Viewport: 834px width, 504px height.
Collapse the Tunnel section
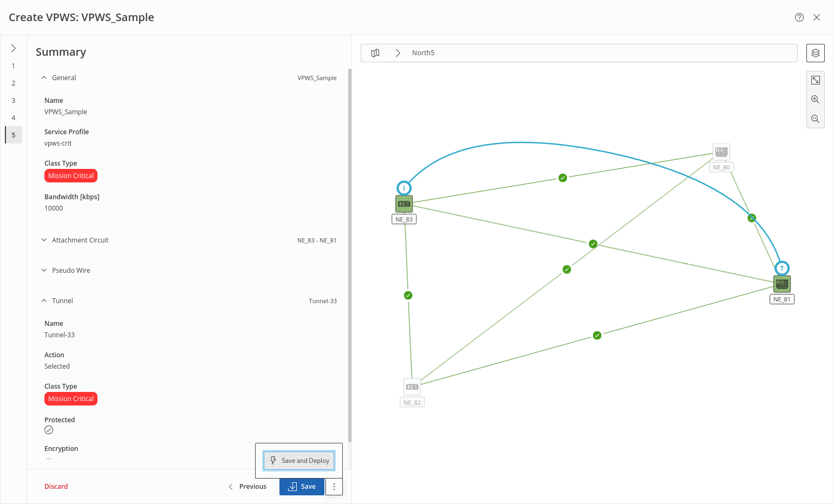click(44, 301)
